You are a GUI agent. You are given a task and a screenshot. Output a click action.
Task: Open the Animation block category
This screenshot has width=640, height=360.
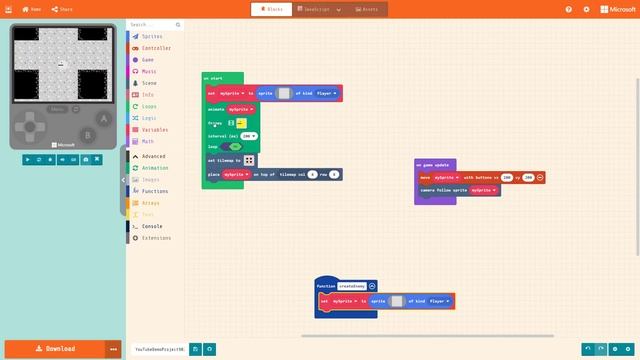(x=155, y=168)
